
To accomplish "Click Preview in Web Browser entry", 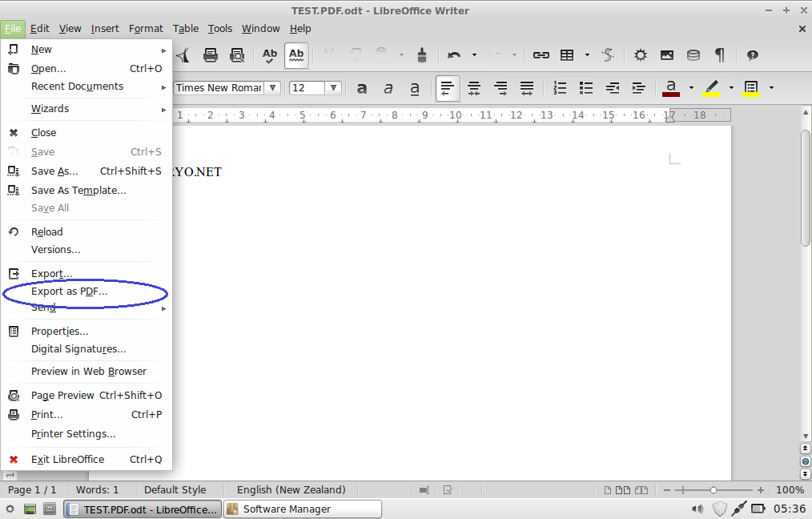I will click(x=86, y=372).
